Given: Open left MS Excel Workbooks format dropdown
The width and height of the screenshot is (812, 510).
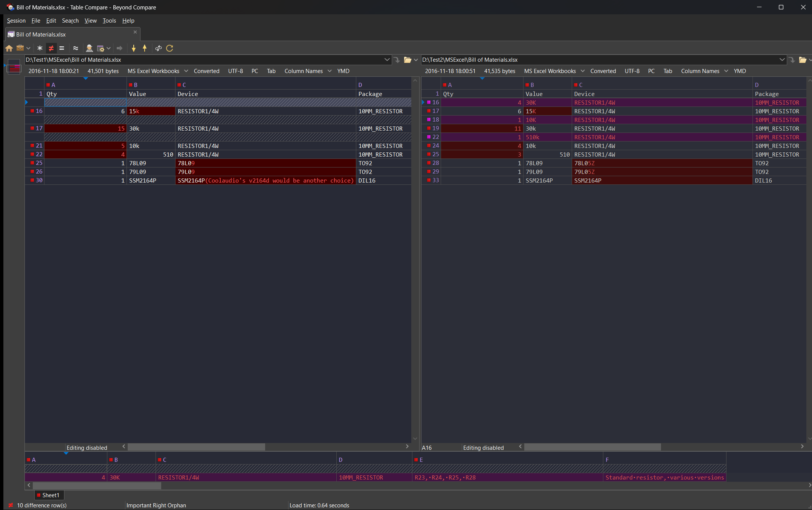Looking at the screenshot, I should coord(158,71).
